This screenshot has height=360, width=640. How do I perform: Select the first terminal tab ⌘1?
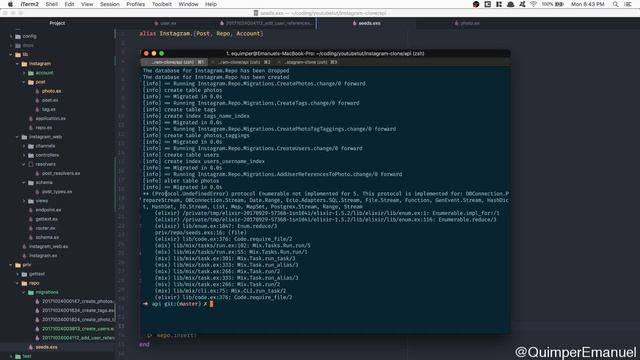coord(175,62)
